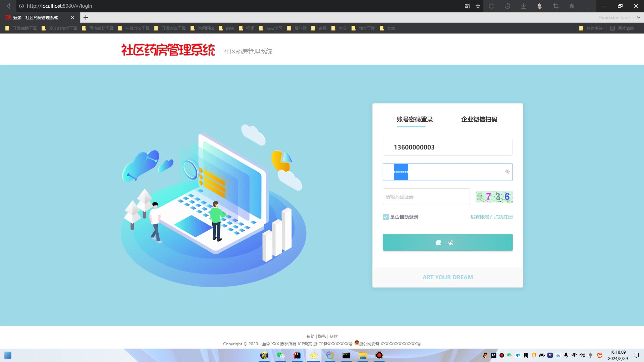Open the browsing history clock icon

(x=507, y=6)
